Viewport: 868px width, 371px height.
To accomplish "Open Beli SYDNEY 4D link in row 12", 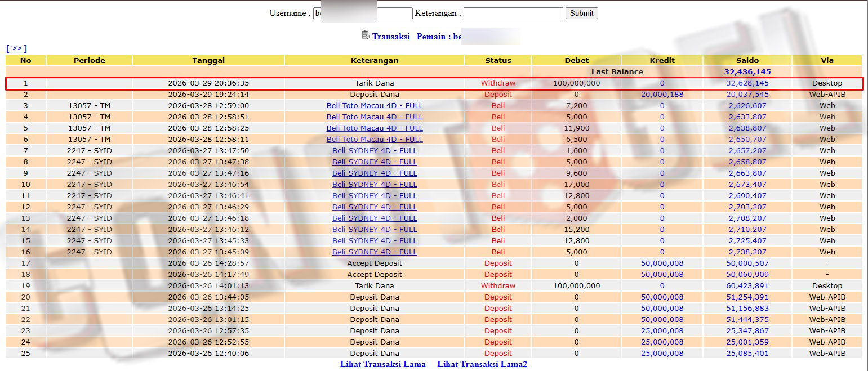I will [x=375, y=207].
